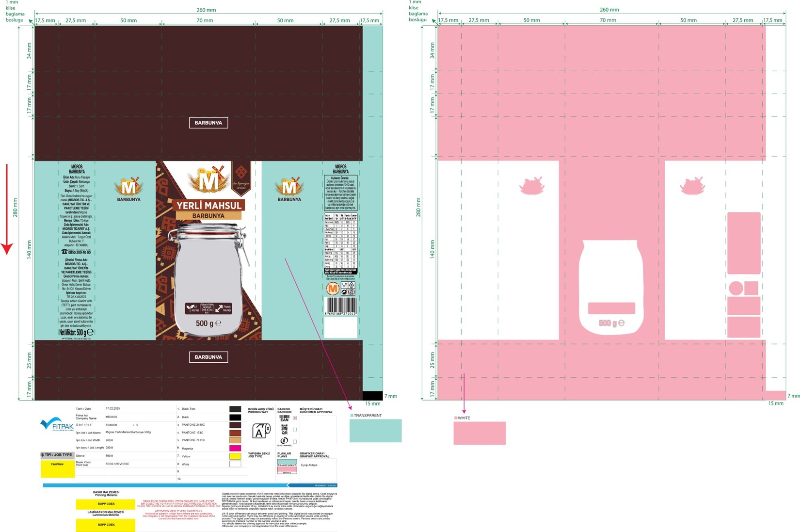
Task: Click the 'PANTONE 7411C' ink name
Action: [193, 440]
